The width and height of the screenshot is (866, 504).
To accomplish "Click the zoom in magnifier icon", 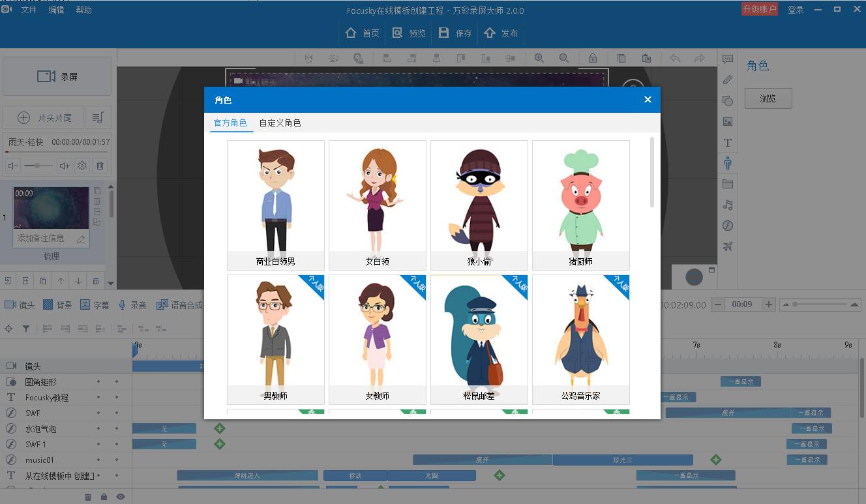I will coord(539,58).
